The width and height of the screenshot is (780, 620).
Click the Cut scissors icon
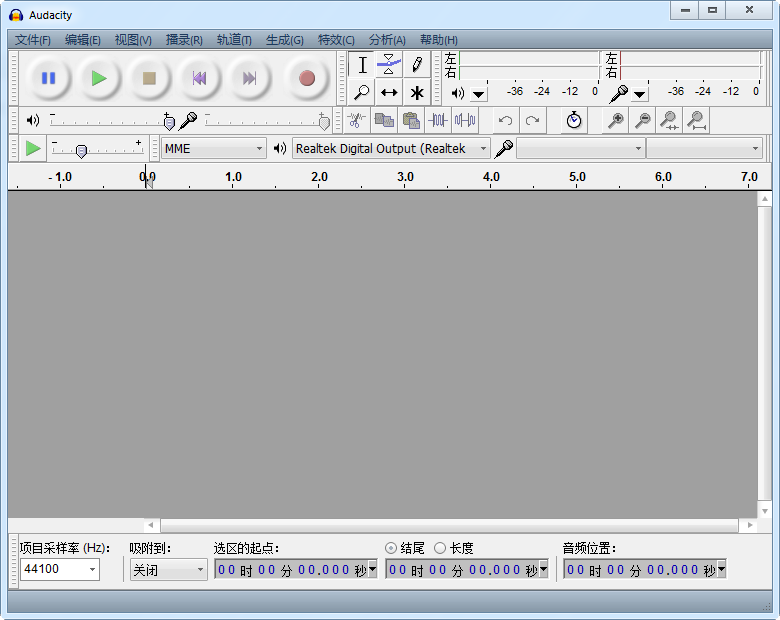[x=356, y=120]
